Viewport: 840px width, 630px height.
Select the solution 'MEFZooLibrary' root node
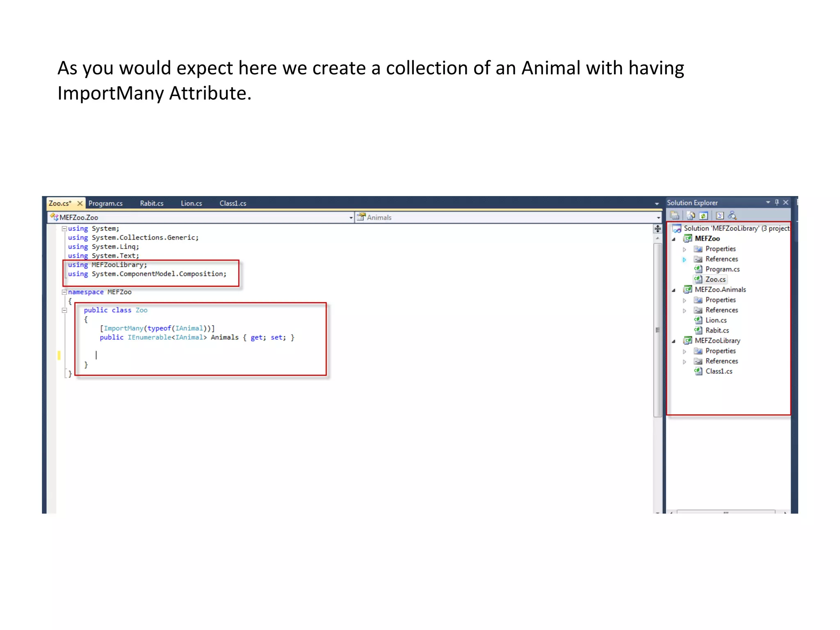point(736,228)
